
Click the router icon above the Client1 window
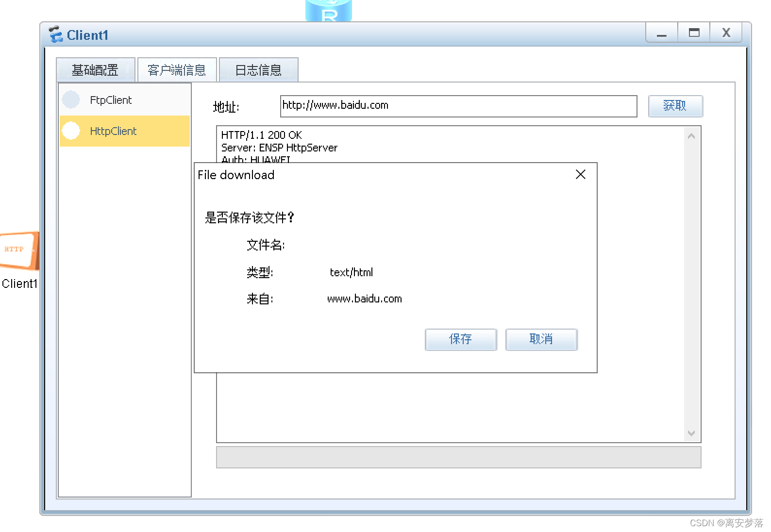tap(329, 11)
